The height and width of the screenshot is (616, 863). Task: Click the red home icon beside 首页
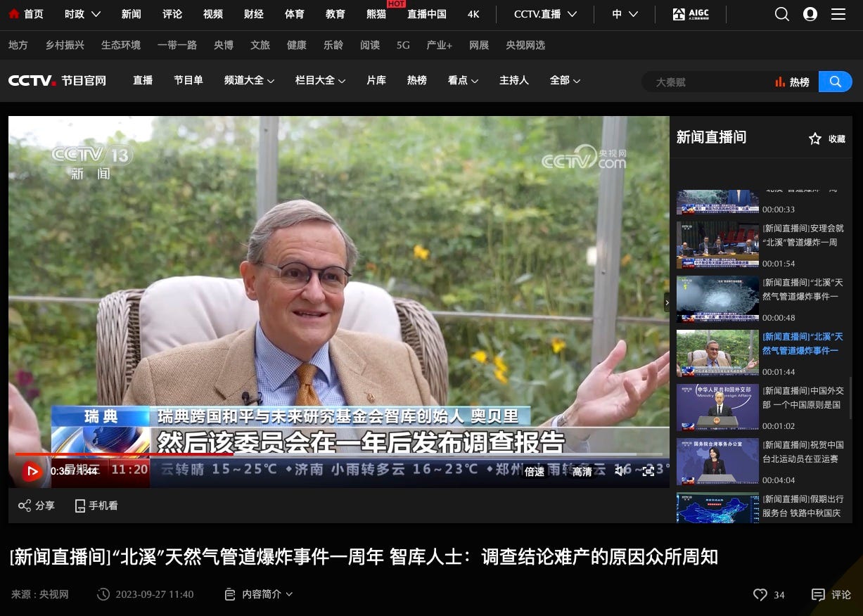pos(13,14)
